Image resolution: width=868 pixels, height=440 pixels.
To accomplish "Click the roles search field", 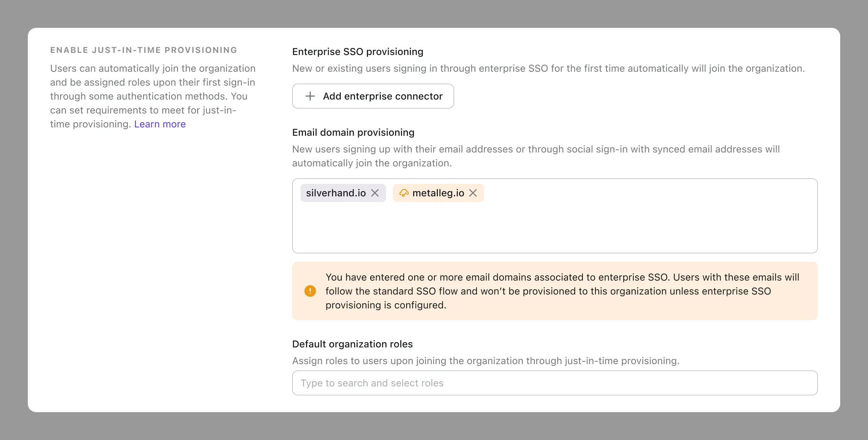I will 555,383.
